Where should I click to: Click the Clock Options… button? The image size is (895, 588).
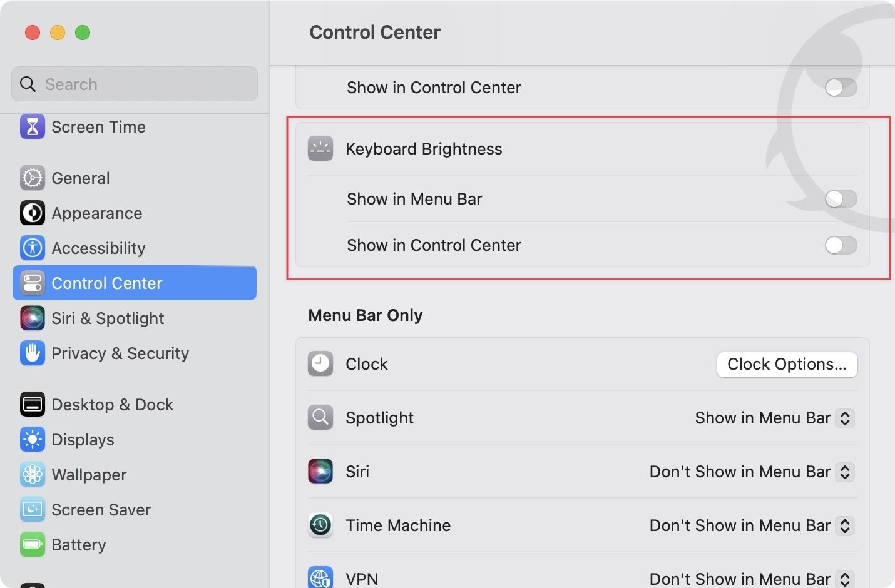click(x=787, y=364)
